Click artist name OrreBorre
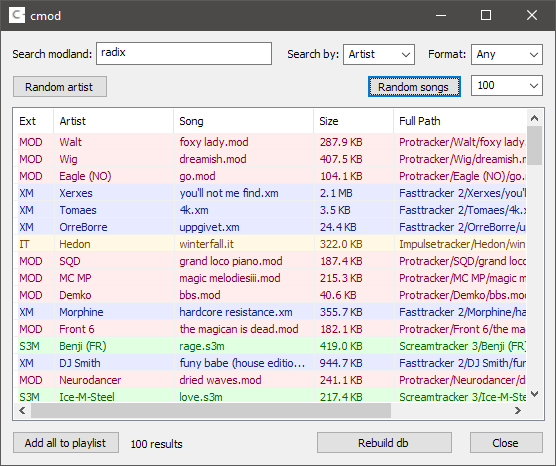This screenshot has width=556, height=466. tap(83, 227)
